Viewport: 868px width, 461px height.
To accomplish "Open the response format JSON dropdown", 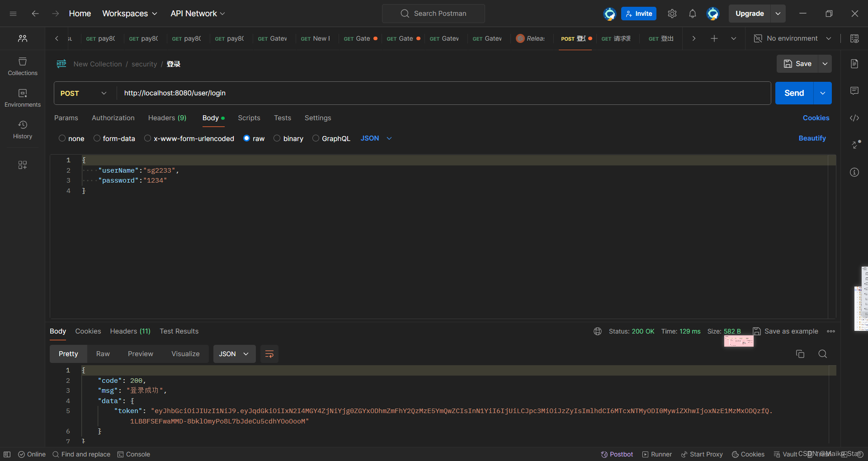I will pos(234,354).
